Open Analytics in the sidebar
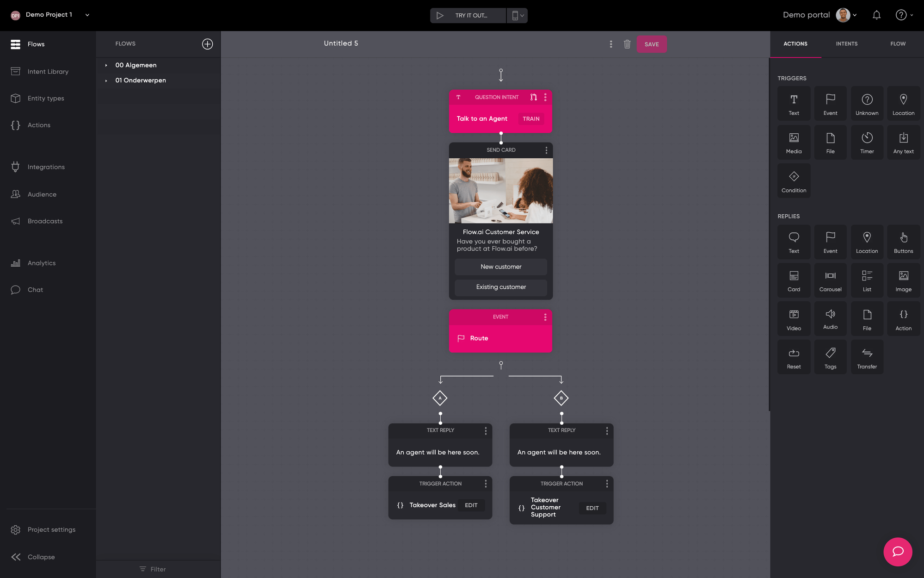 click(41, 263)
